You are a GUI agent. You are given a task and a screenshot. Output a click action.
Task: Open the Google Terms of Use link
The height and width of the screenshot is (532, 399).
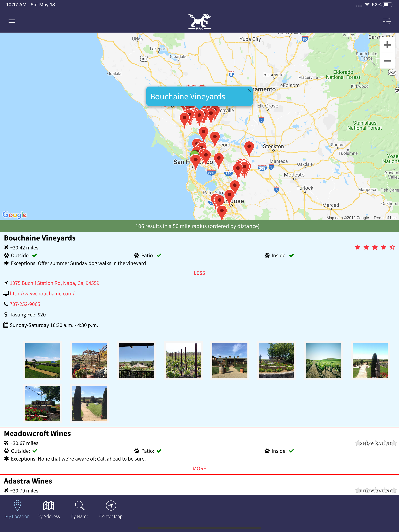tap(385, 218)
